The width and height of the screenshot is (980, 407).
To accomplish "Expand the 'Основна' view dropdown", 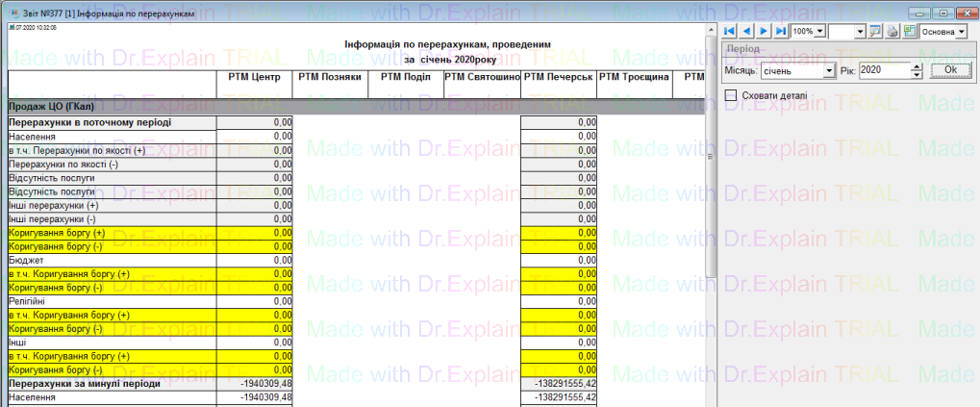I will 962,32.
